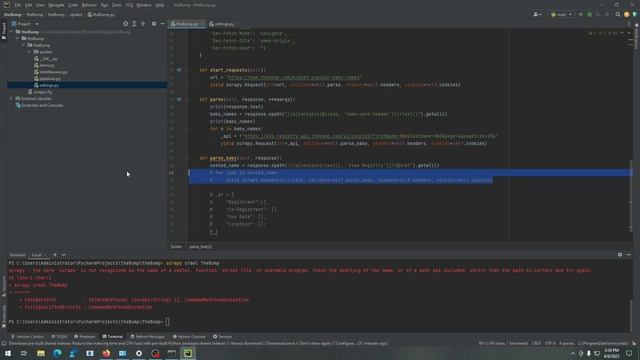Click the expand all icon in Project panel header
The image size is (640, 360).
[134, 24]
